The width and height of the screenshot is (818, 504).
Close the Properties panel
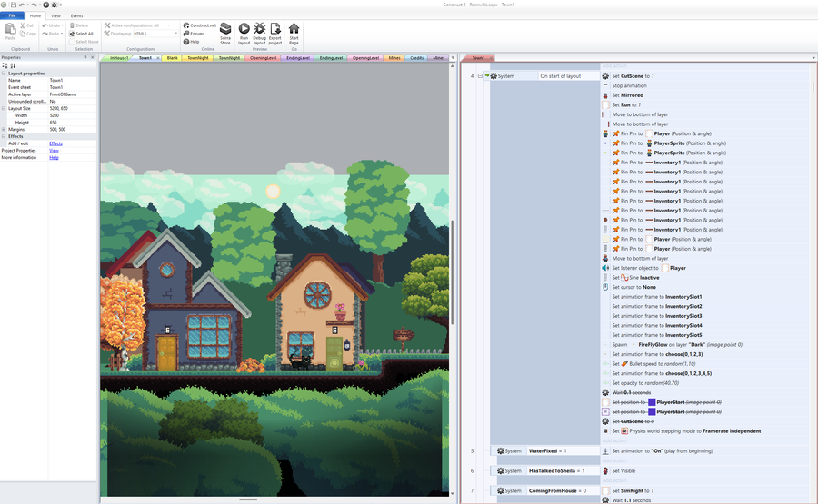pyautogui.click(x=93, y=57)
